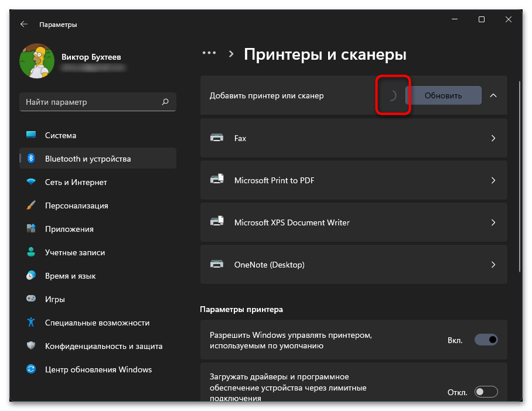Open Специальные возможности settings

(x=98, y=322)
